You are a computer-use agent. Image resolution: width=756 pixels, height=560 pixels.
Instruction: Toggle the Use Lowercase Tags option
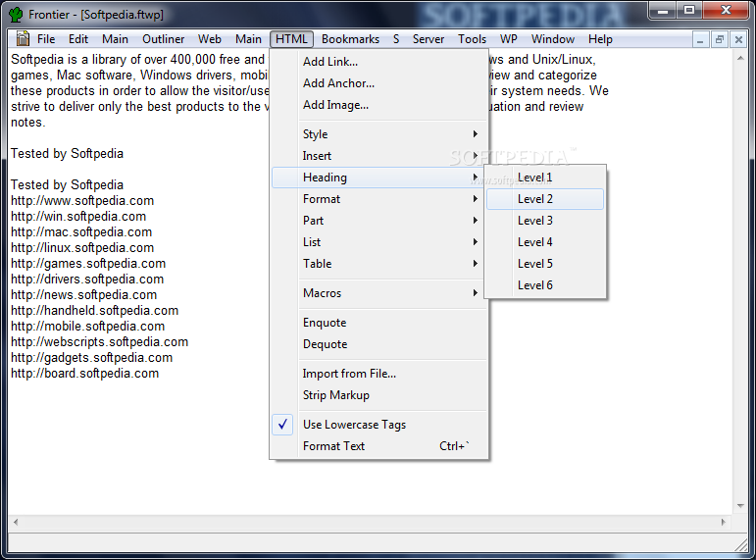point(379,425)
